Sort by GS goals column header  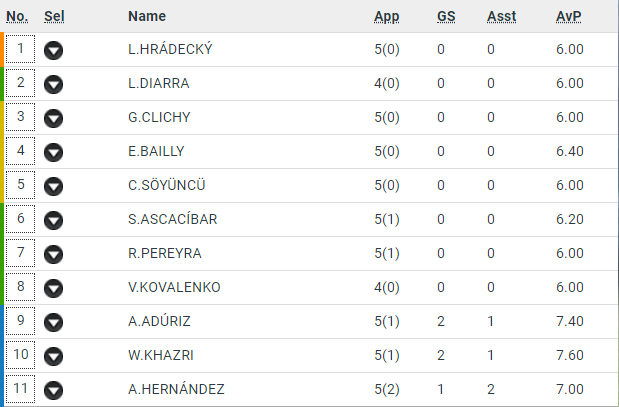coord(446,16)
